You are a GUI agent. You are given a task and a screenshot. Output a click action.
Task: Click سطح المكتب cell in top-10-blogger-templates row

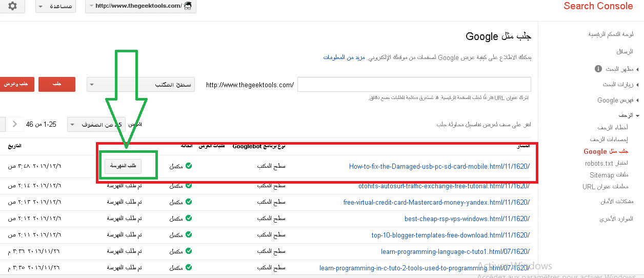point(271,235)
